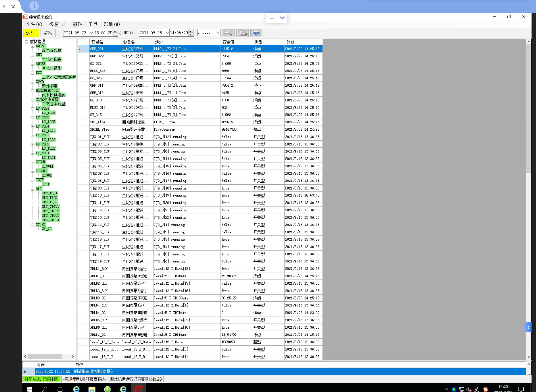
Task: Open Windows Start menu
Action: point(29,389)
